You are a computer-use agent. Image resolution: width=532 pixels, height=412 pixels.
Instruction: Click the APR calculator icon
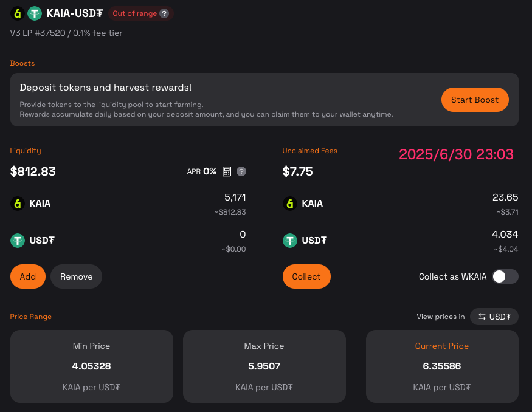(227, 171)
